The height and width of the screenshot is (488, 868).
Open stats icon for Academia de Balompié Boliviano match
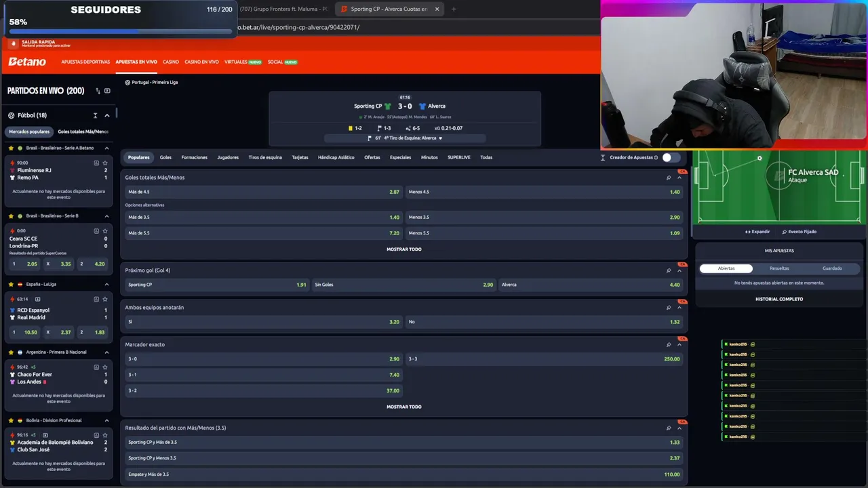click(x=96, y=434)
